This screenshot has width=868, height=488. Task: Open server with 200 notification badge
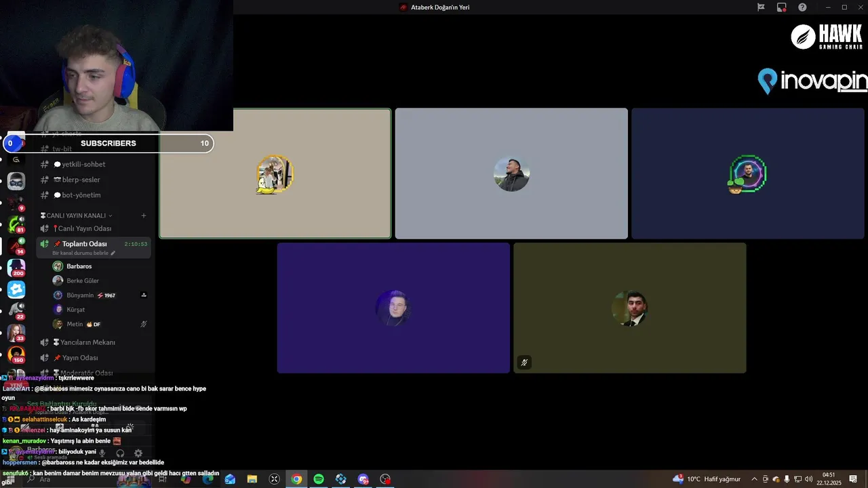pos(16,268)
